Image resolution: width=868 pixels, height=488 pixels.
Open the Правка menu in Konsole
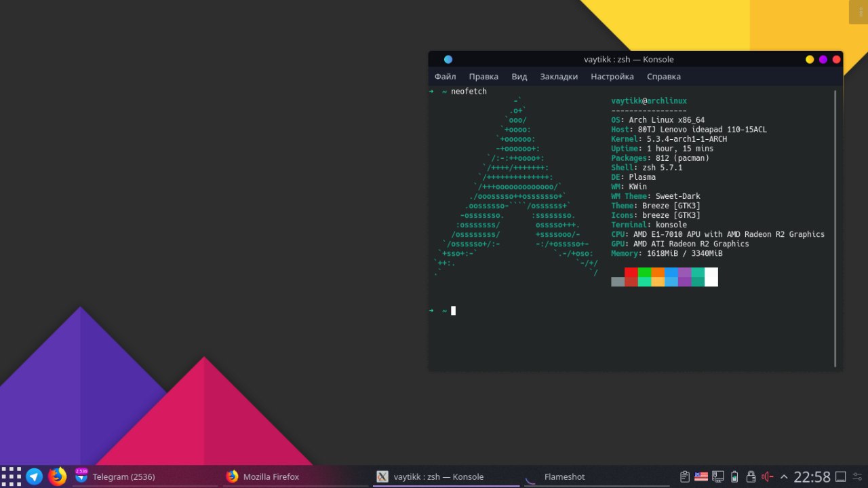[x=483, y=77]
